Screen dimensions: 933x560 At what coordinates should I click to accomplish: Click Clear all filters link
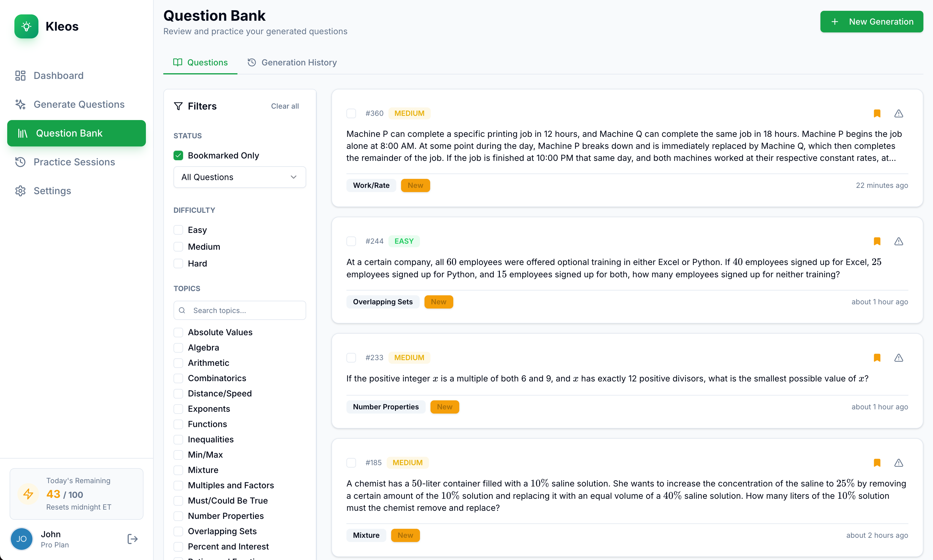(x=285, y=106)
